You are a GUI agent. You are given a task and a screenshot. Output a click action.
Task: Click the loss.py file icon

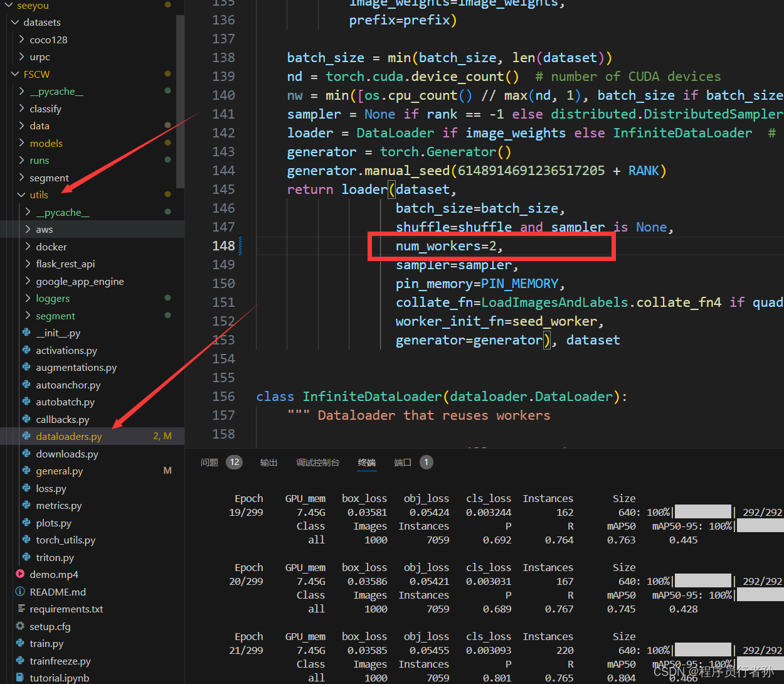(x=26, y=488)
